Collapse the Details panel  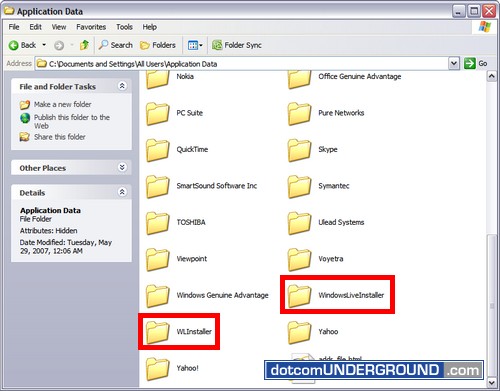[x=122, y=192]
